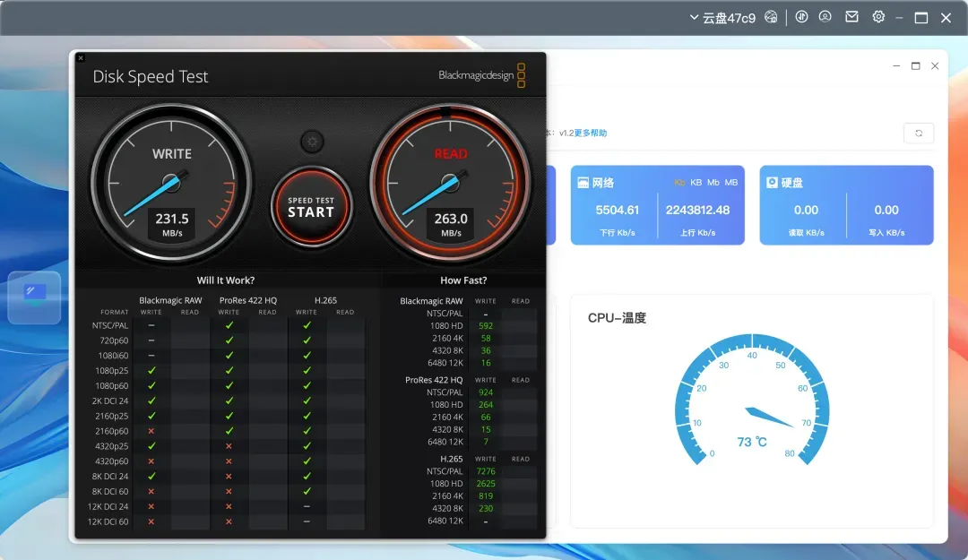Click the Blackmagic RAW failed mark for 2160p60
The width and height of the screenshot is (968, 560).
tap(151, 431)
